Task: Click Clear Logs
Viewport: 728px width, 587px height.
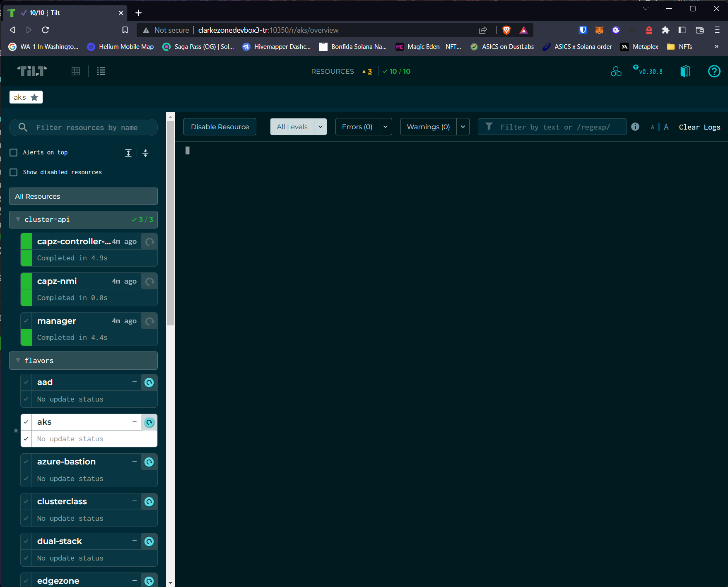Action: [x=699, y=127]
